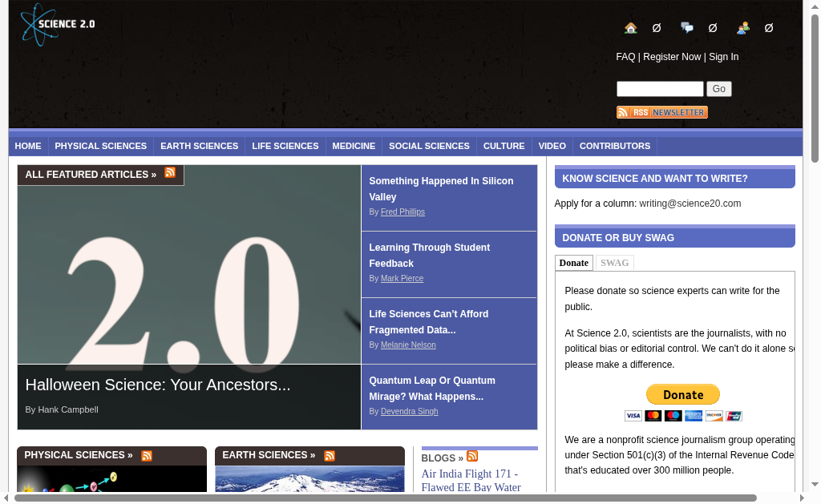The width and height of the screenshot is (821, 504).
Task: Click the Register Now link
Action: tap(672, 57)
